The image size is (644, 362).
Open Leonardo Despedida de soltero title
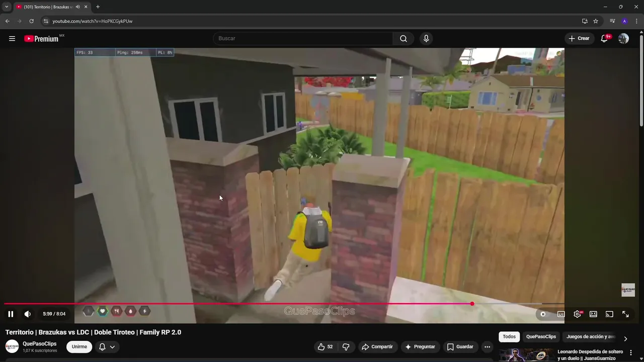[590, 355]
